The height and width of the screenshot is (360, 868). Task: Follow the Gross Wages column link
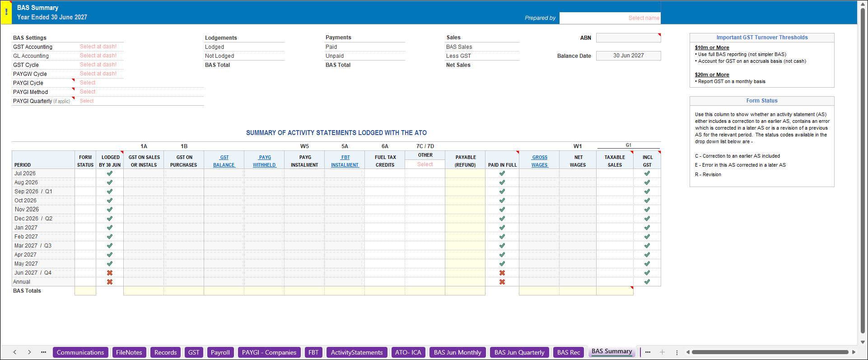[x=539, y=161]
